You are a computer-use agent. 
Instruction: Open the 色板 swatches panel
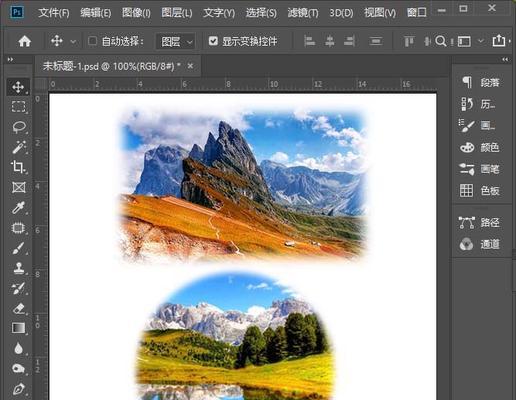[x=480, y=191]
